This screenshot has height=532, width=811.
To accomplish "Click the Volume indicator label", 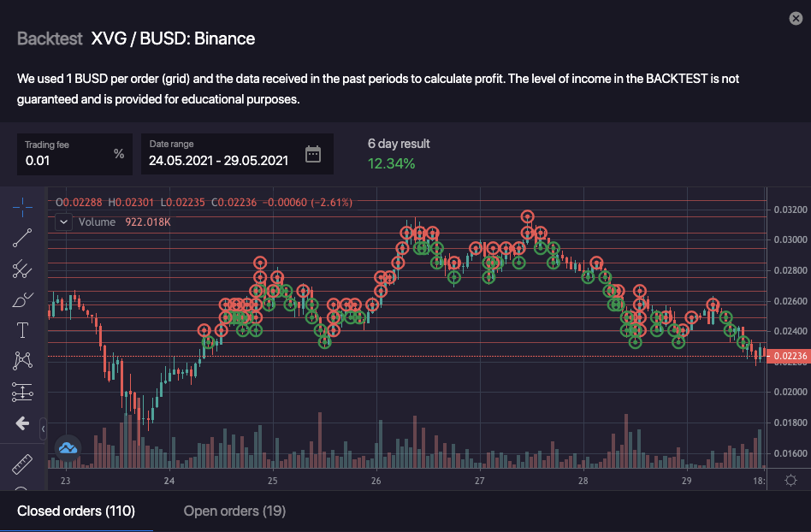I will point(97,222).
